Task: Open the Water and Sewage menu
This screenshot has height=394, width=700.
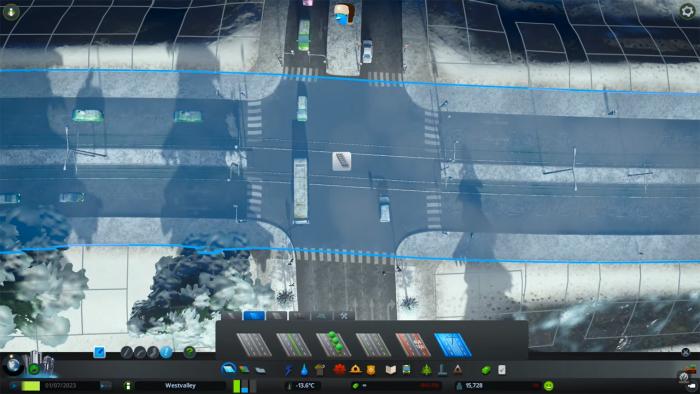Action: [304, 369]
